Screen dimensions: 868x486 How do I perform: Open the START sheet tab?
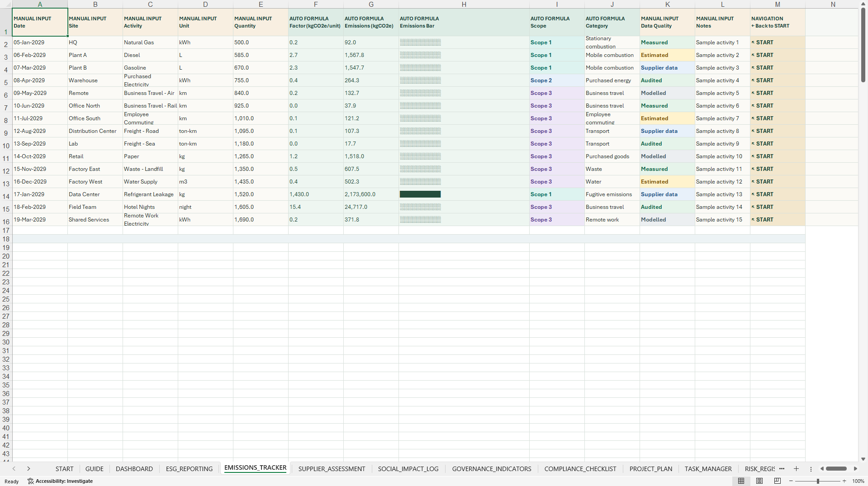64,469
